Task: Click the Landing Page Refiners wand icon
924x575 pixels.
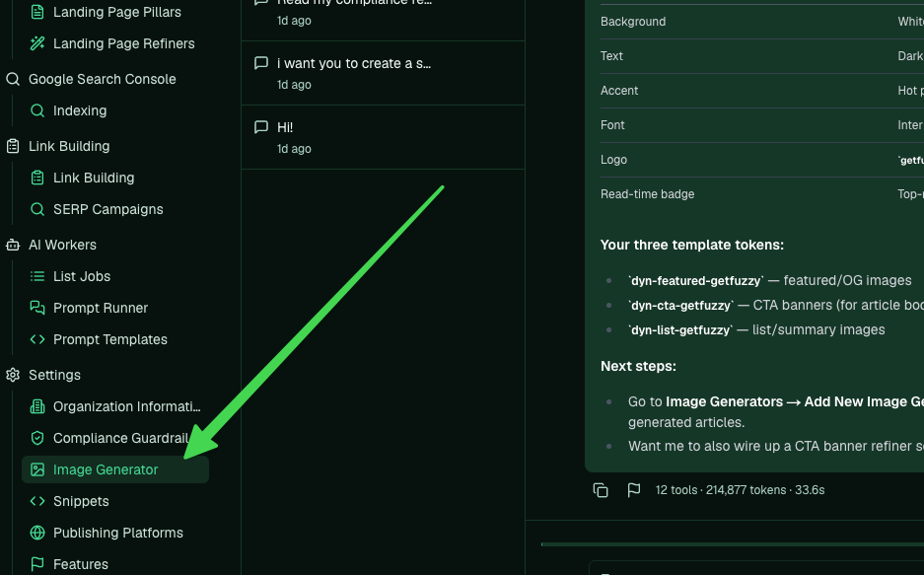Action: pos(37,43)
